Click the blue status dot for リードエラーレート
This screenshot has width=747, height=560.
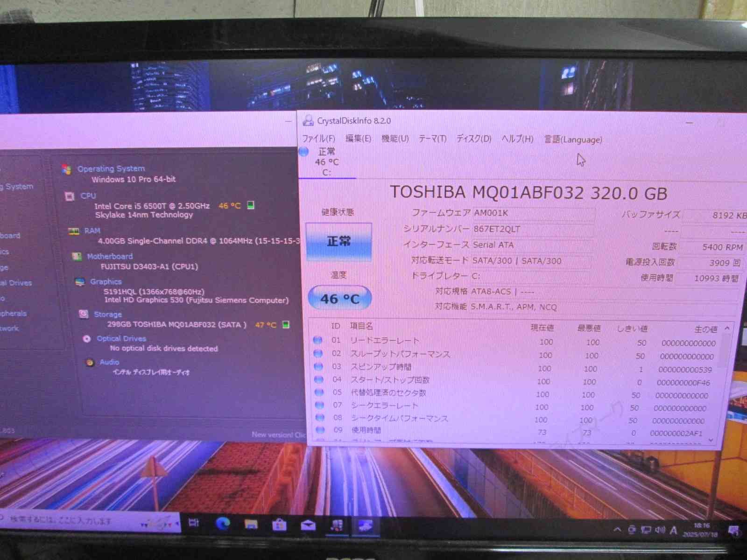[x=318, y=340]
